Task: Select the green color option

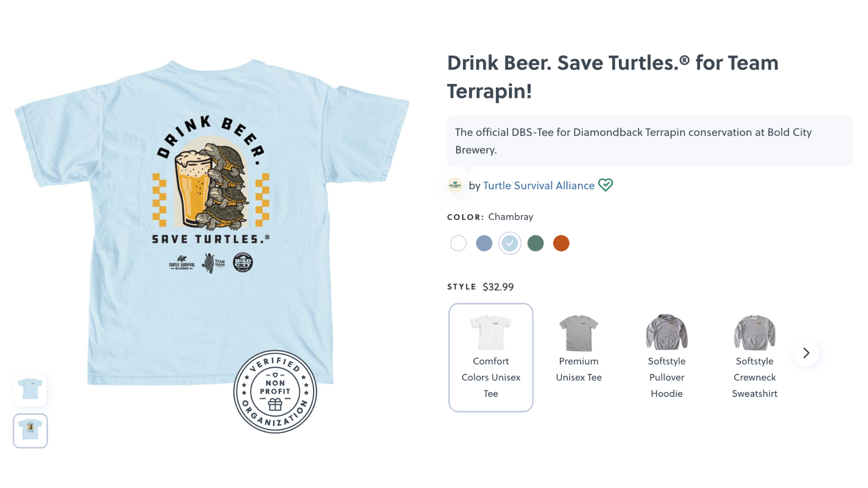Action: click(536, 243)
